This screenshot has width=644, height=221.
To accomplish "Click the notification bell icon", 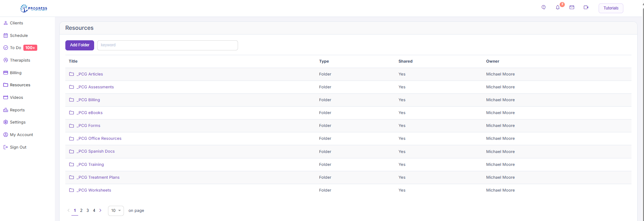I will (x=558, y=7).
